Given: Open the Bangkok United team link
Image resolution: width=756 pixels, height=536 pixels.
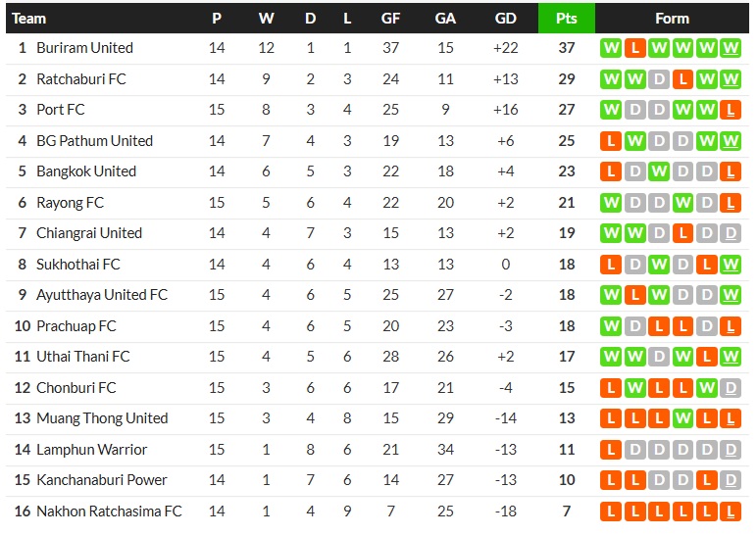Looking at the screenshot, I should [86, 171].
